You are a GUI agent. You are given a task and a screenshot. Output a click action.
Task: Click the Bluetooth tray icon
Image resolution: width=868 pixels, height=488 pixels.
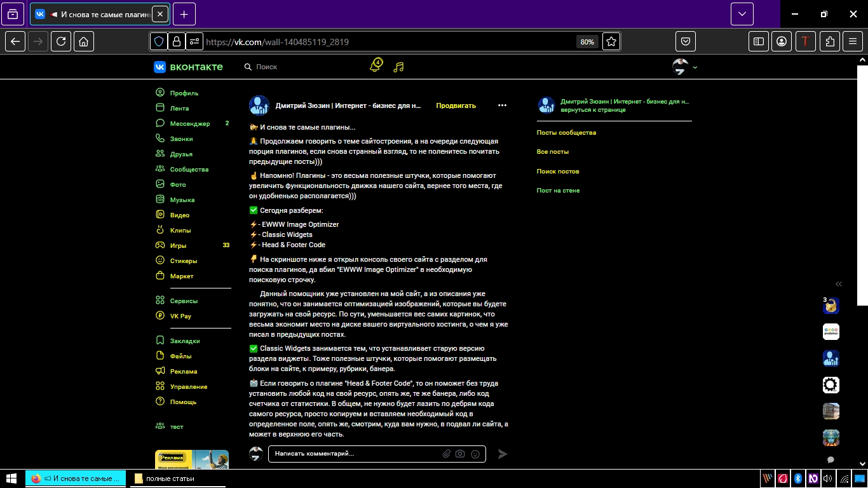tap(798, 478)
